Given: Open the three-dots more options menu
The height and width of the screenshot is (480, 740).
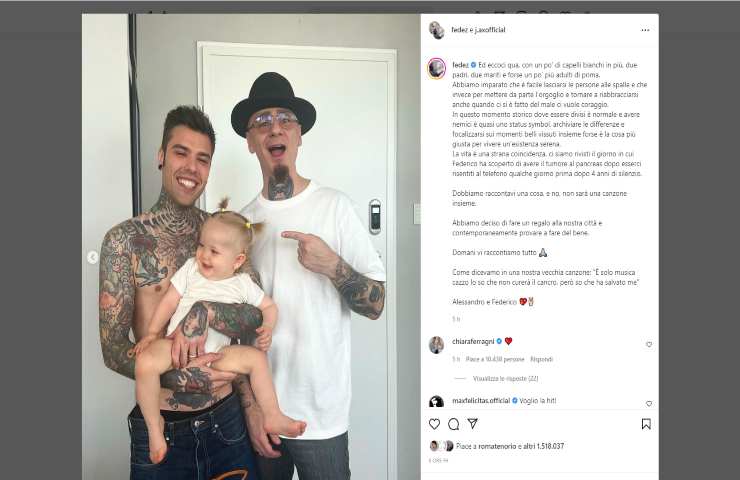Looking at the screenshot, I should 645,30.
